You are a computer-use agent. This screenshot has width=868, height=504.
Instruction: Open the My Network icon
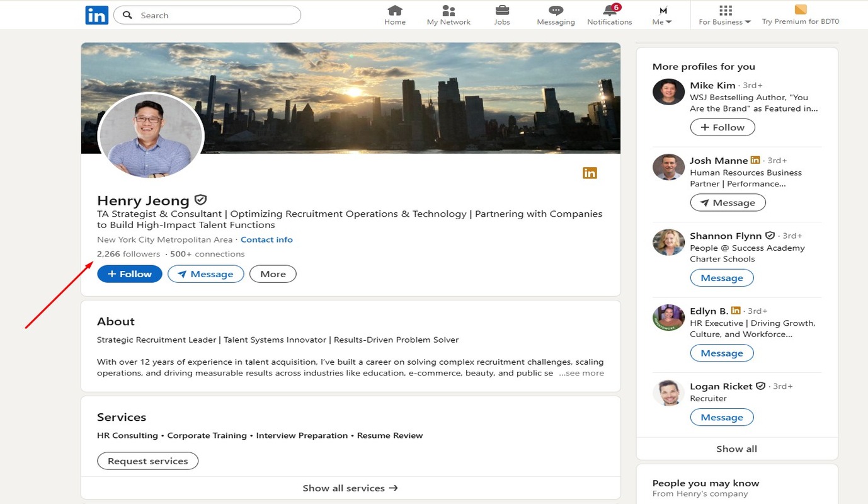[448, 11]
